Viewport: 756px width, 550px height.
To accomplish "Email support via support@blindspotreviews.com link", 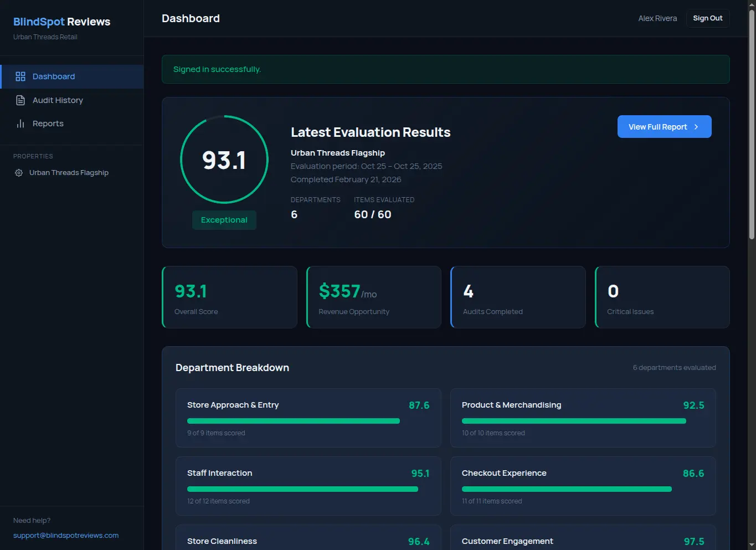I will tap(65, 535).
